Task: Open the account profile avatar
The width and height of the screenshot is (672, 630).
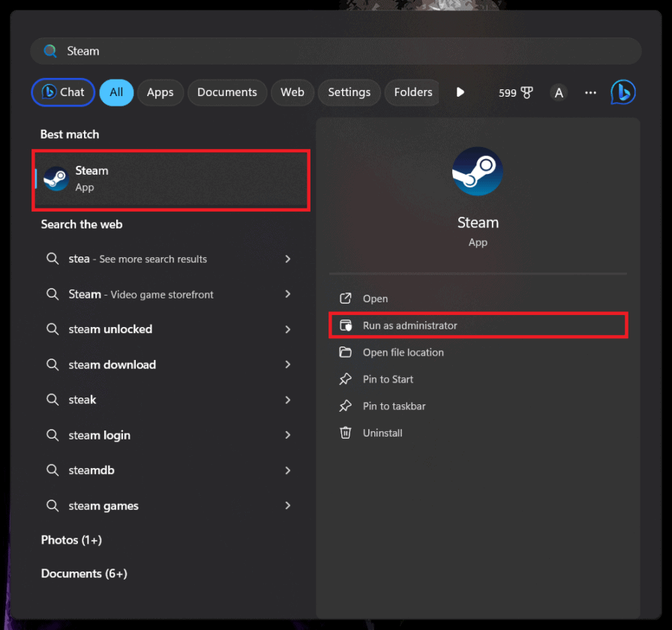Action: [559, 92]
